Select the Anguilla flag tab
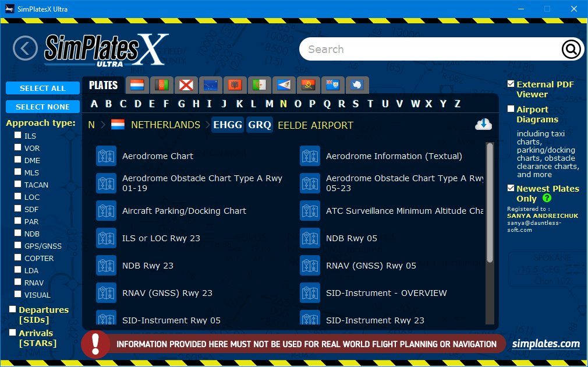588x367 pixels. point(332,85)
